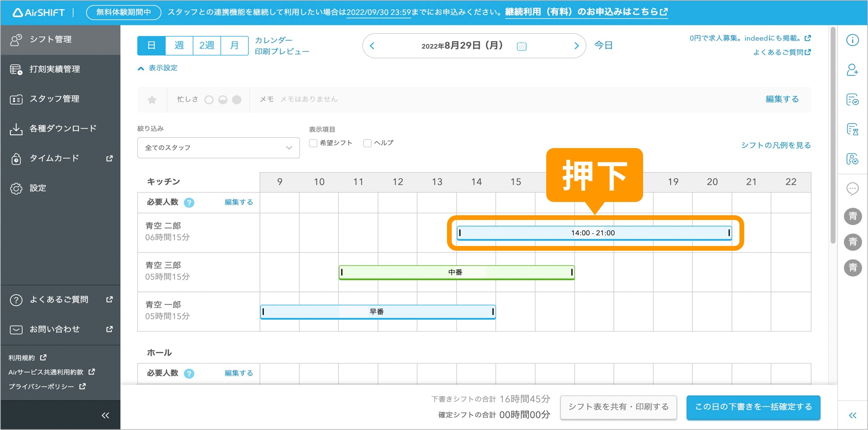Image resolution: width=868 pixels, height=430 pixels.
Task: Go to previous day with left arrow
Action: 372,46
